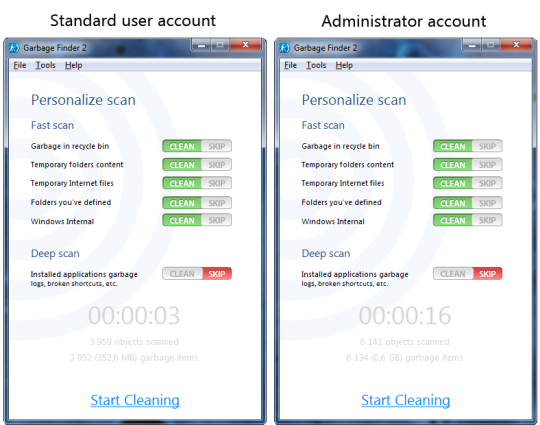Set Temporary folders content to SKIP, Administrator window
The width and height of the screenshot is (540, 425).
(487, 165)
